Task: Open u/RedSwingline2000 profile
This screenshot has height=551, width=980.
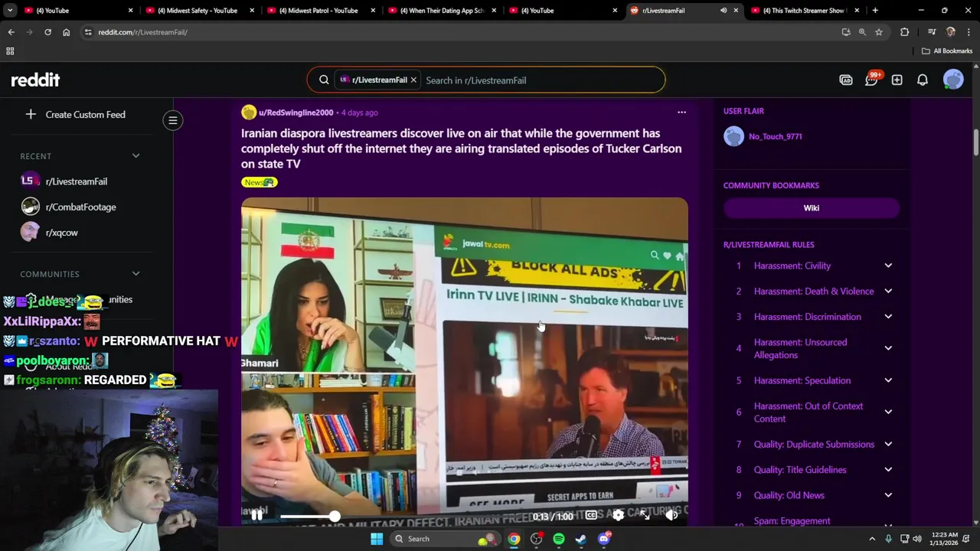Action: (296, 112)
